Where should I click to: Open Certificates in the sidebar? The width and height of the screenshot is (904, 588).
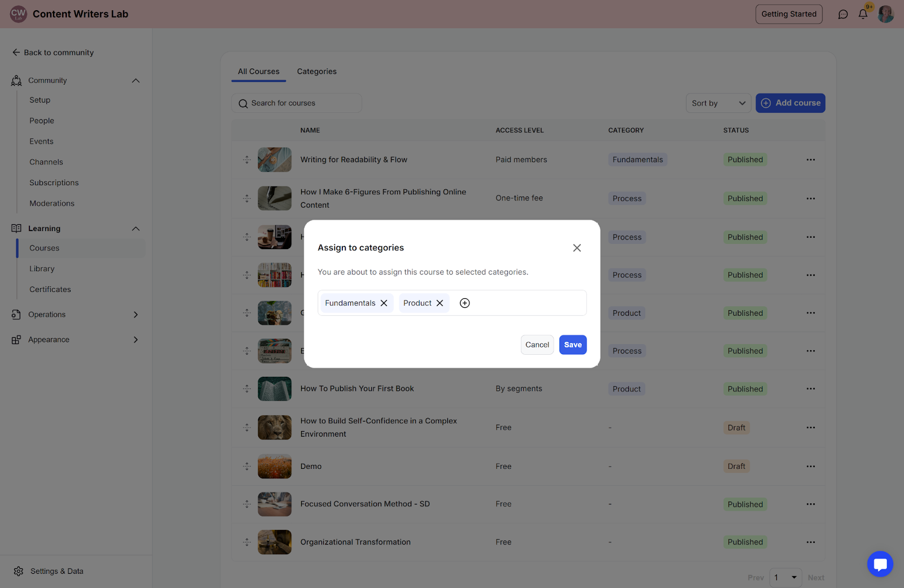50,289
